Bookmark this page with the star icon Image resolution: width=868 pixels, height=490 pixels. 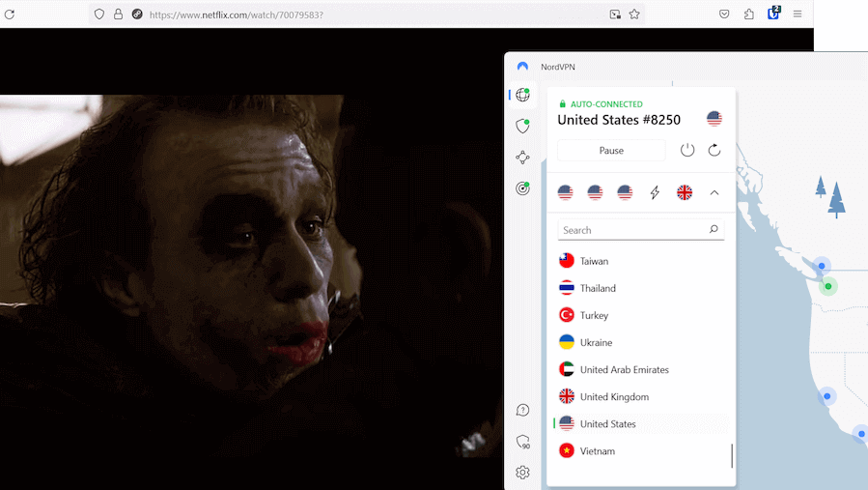tap(634, 14)
